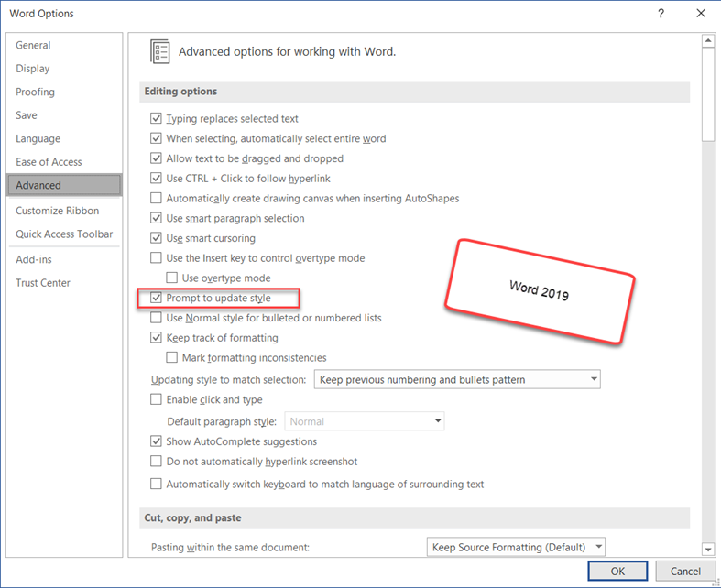
Task: Enable automatically create drawing canvas checkbox
Action: [x=157, y=198]
